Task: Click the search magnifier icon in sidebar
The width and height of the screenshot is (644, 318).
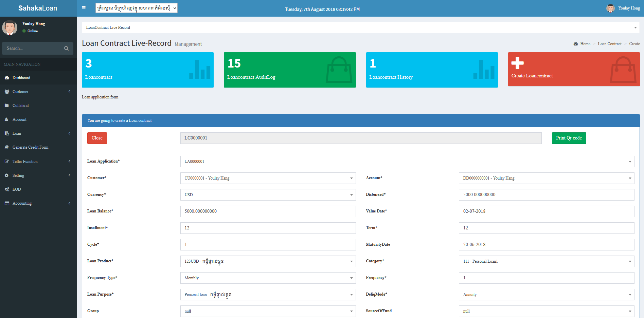Action: [66, 49]
